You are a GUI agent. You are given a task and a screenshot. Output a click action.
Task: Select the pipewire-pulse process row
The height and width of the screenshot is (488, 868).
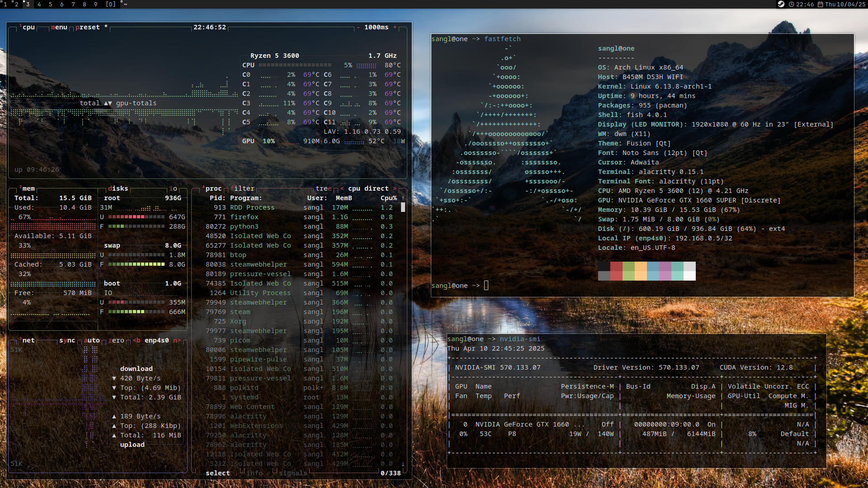click(x=297, y=359)
